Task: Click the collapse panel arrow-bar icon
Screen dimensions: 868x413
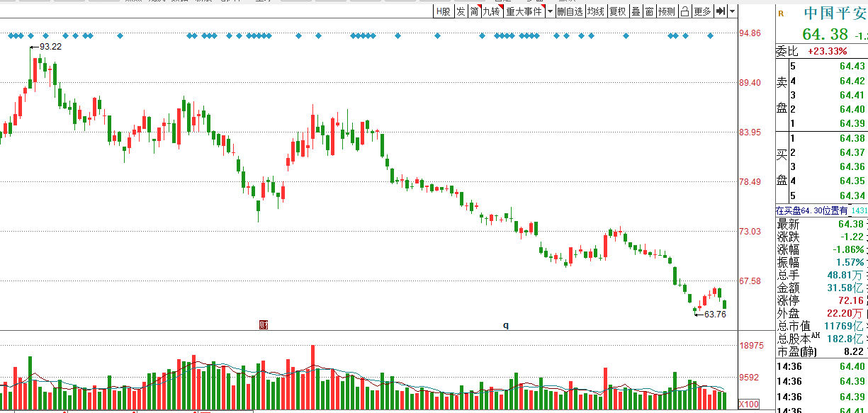Action: click(720, 11)
